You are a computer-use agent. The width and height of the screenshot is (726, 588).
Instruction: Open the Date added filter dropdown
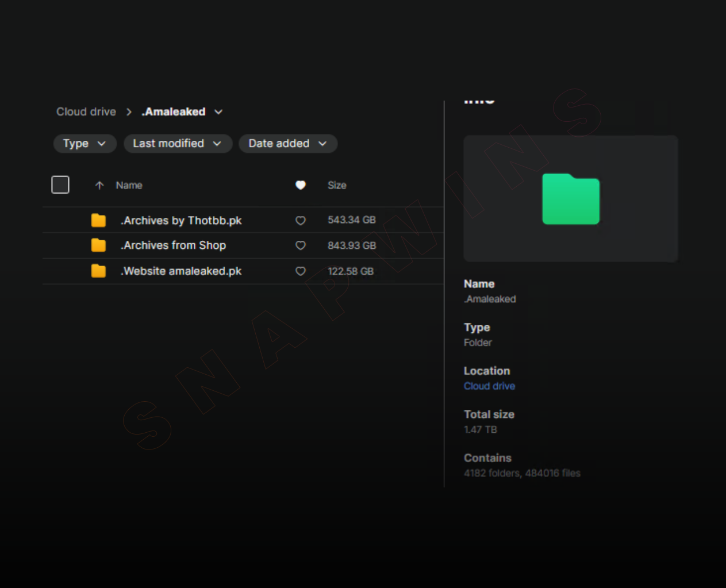pos(287,144)
